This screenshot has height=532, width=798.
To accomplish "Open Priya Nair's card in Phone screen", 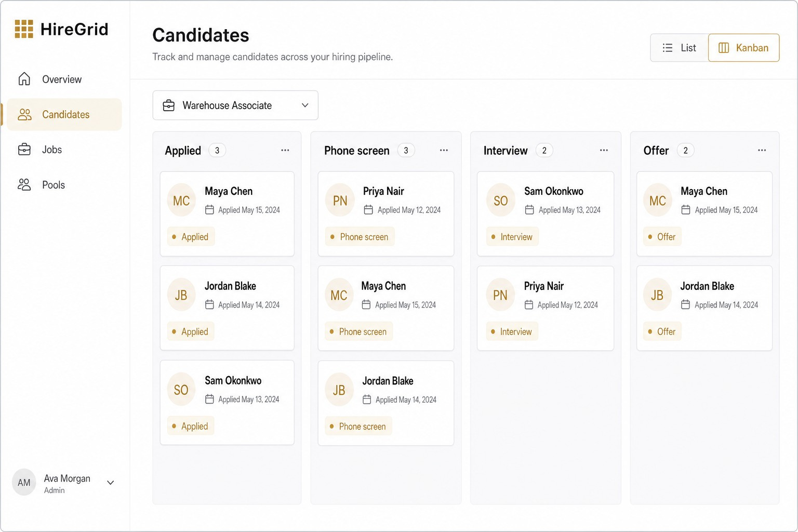I will point(386,214).
